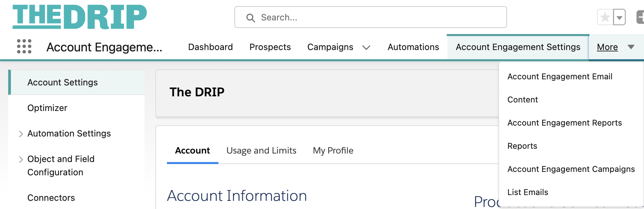The height and width of the screenshot is (209, 644).
Task: Go to the Dashboard tab
Action: 210,47
